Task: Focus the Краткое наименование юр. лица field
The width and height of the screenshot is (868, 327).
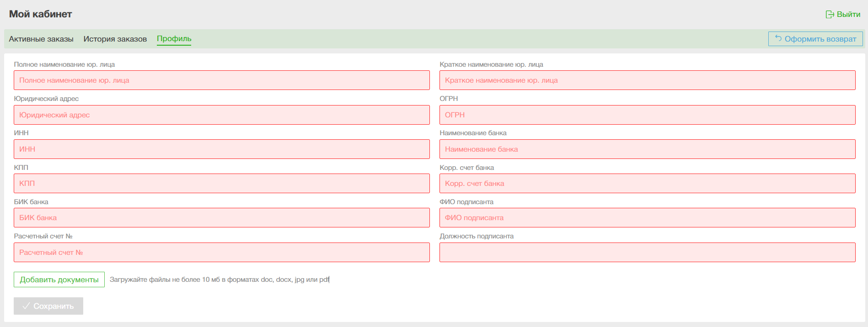Action: tap(648, 80)
